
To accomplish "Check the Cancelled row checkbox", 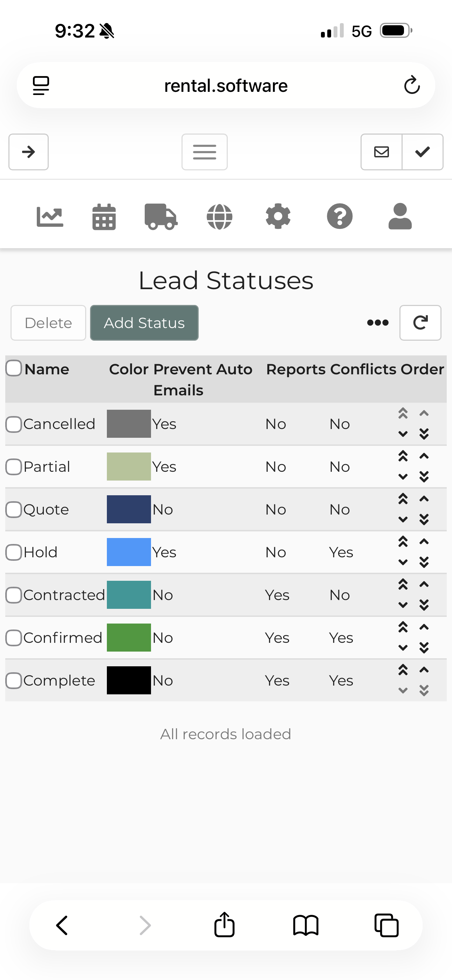I will (14, 424).
